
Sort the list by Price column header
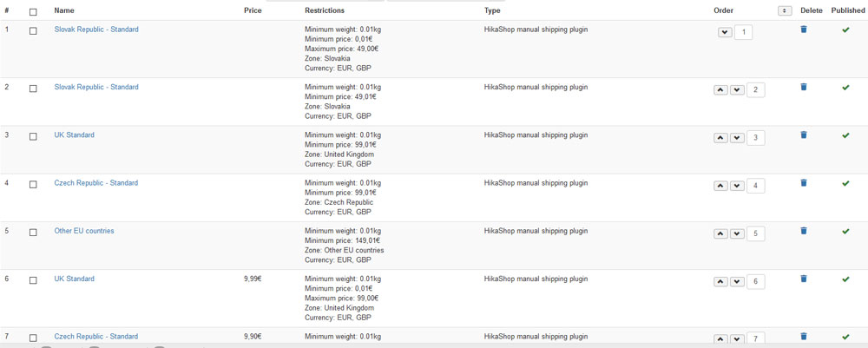(x=253, y=10)
